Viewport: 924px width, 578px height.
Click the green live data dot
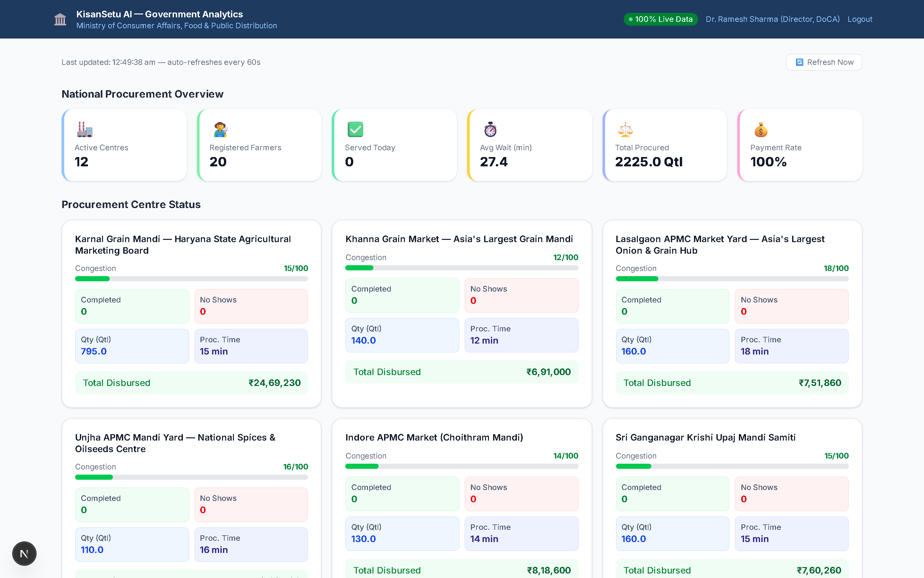(x=631, y=19)
